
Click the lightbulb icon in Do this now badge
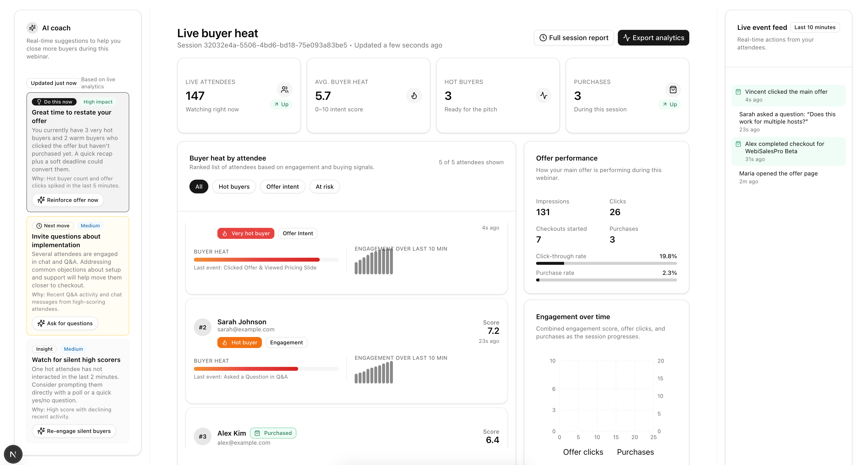tap(39, 101)
